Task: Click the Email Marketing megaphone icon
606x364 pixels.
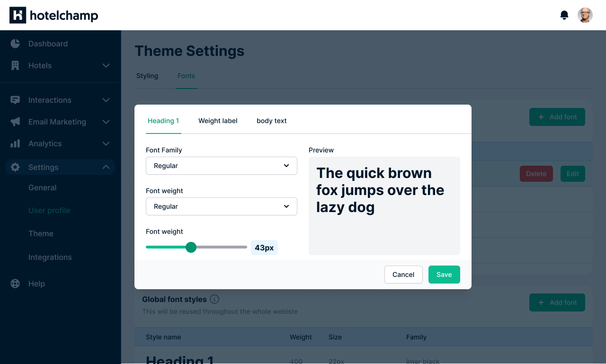Action: 15,122
